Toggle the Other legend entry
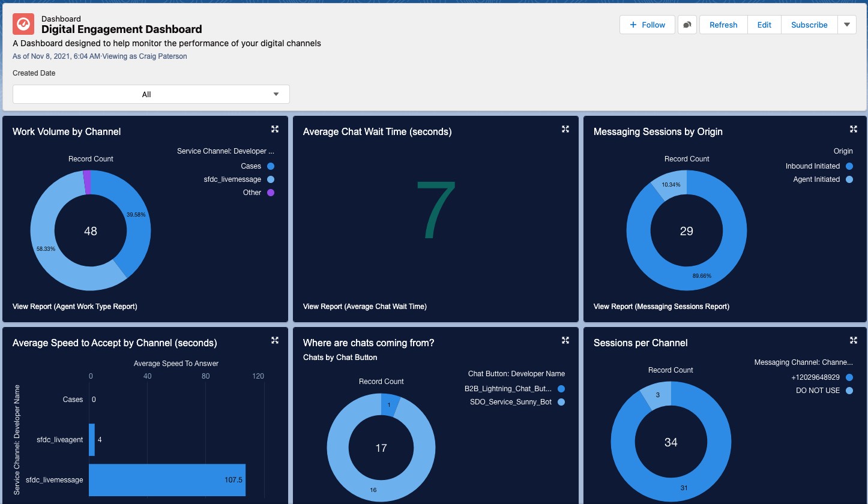868x504 pixels. (252, 193)
